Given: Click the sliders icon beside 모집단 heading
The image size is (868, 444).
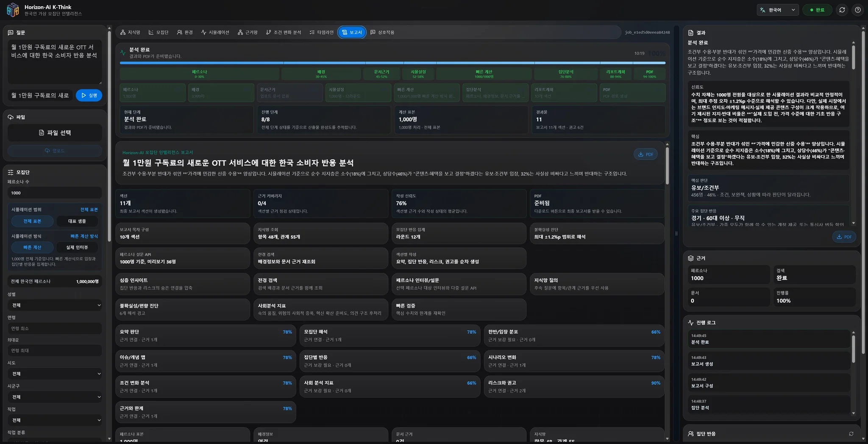Looking at the screenshot, I should click(11, 172).
